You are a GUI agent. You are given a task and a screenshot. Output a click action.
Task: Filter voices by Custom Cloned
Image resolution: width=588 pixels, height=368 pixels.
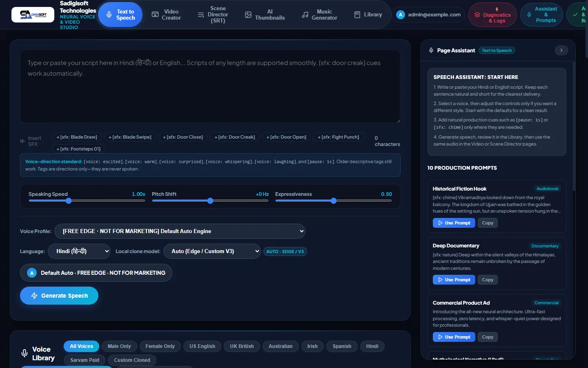132,360
